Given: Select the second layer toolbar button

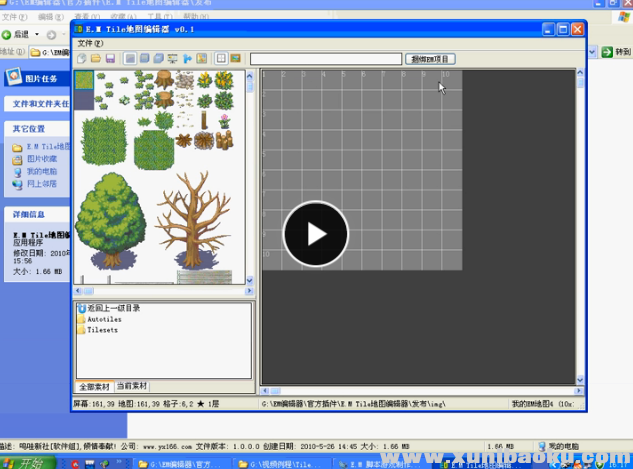Looking at the screenshot, I should 144,59.
